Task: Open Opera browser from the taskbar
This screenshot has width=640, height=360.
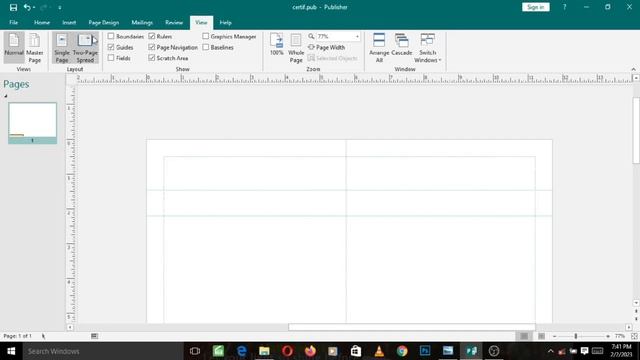Action: point(287,351)
